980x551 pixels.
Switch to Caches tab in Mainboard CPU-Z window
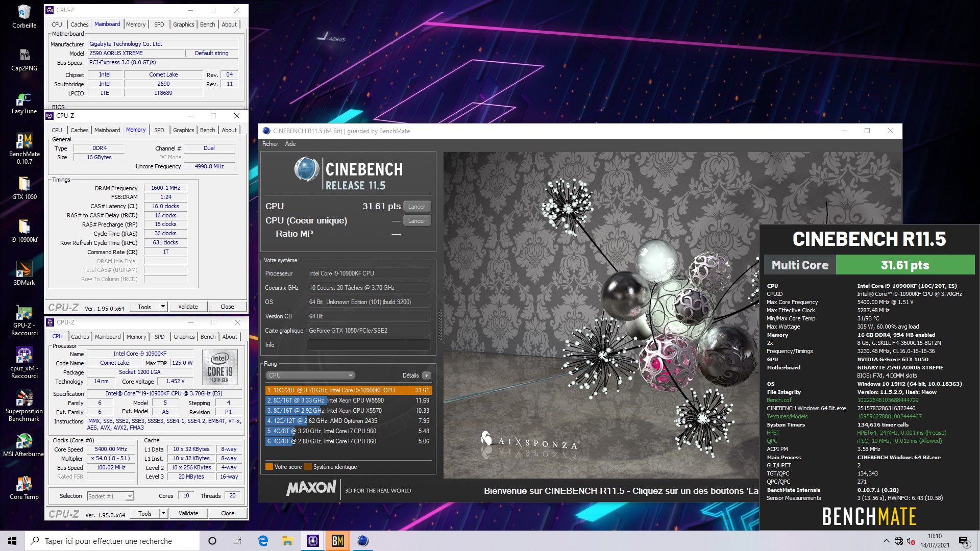pyautogui.click(x=79, y=24)
